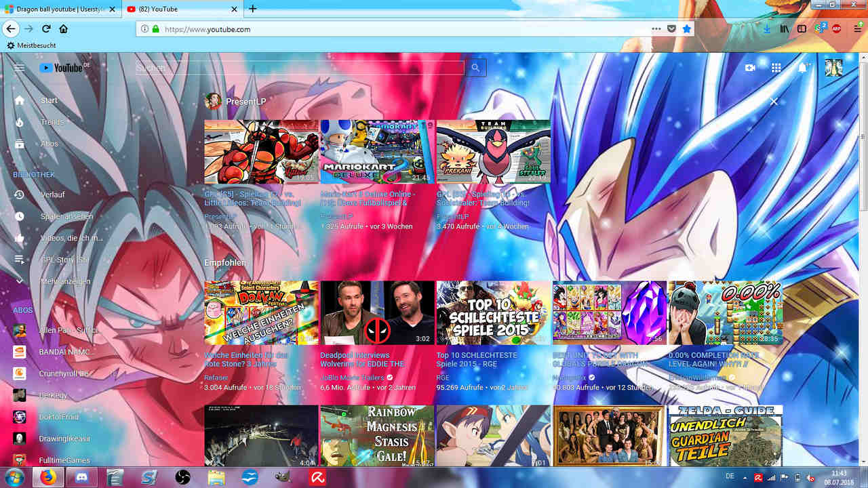The height and width of the screenshot is (488, 868).
Task: Open the YouTube hamburger guide menu
Action: pos(20,68)
